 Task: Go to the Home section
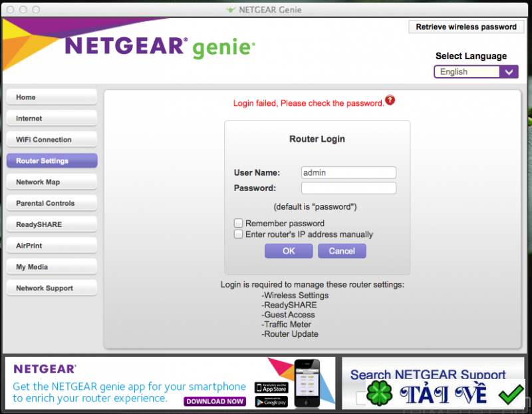[x=52, y=97]
